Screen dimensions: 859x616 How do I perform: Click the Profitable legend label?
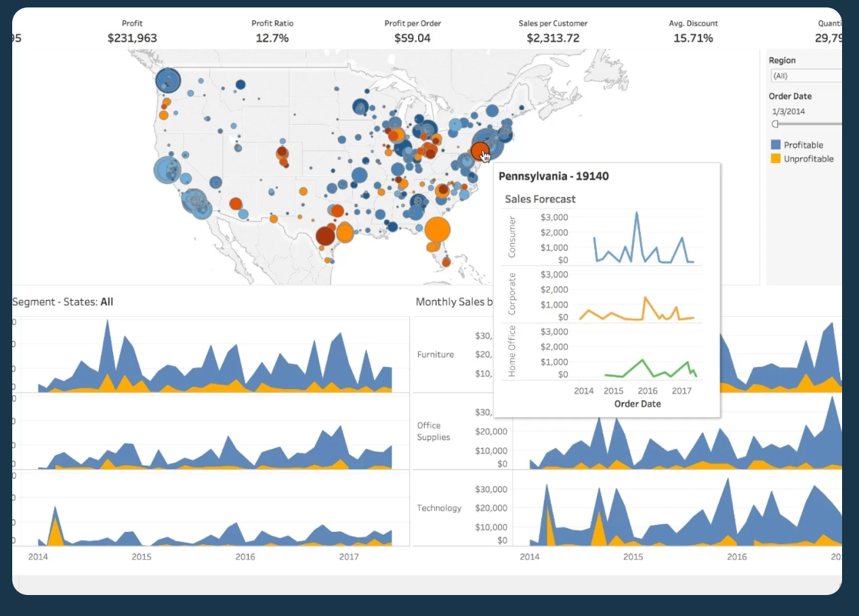coord(803,145)
